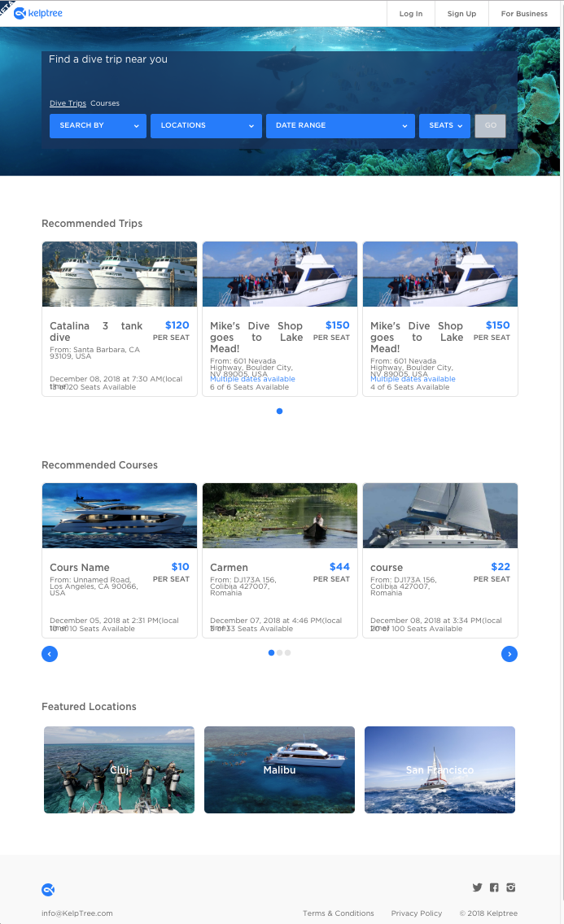Click the Recommended Courses heading
The height and width of the screenshot is (924, 564).
[99, 465]
